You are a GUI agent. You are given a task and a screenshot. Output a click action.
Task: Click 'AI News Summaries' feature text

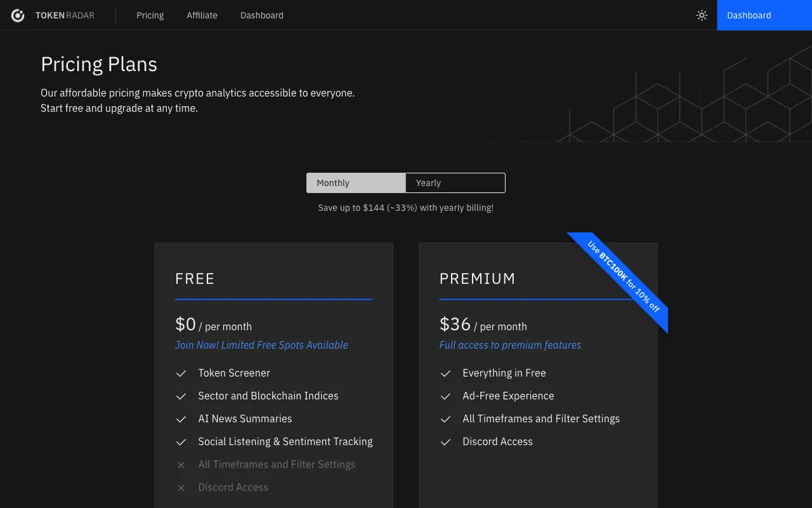pos(245,418)
